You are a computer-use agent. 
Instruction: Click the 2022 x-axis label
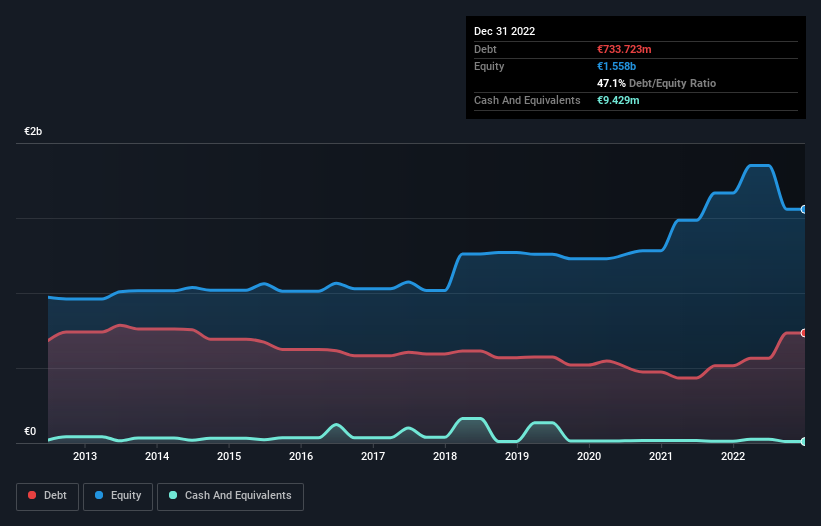point(733,456)
